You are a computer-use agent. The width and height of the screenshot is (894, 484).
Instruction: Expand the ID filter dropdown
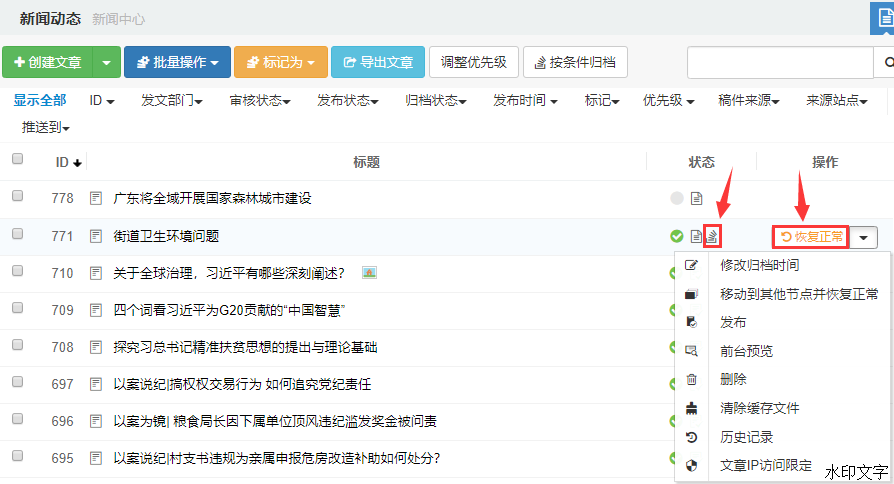[x=101, y=100]
